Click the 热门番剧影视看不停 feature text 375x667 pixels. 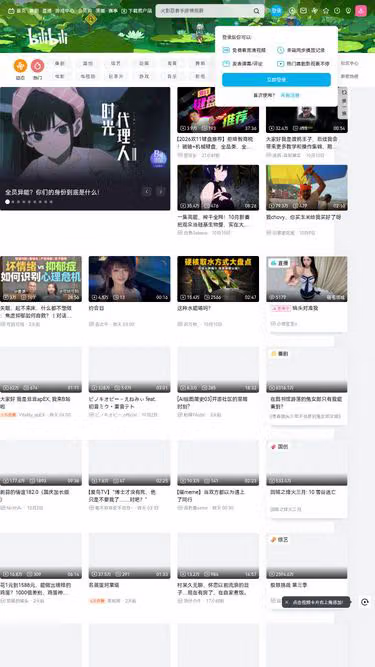coord(308,64)
